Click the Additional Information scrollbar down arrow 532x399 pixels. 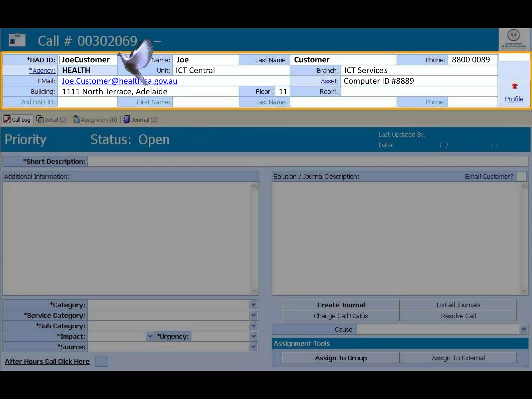254,291
